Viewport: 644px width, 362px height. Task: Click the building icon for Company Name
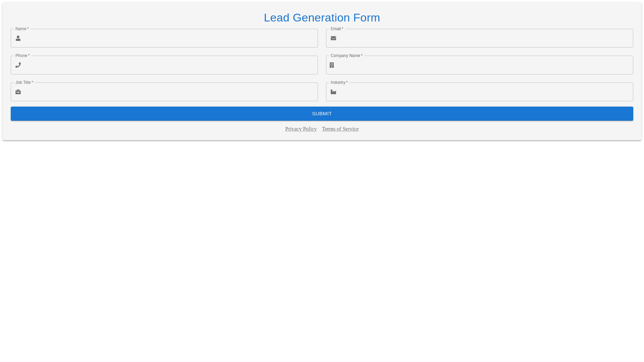coord(332,65)
